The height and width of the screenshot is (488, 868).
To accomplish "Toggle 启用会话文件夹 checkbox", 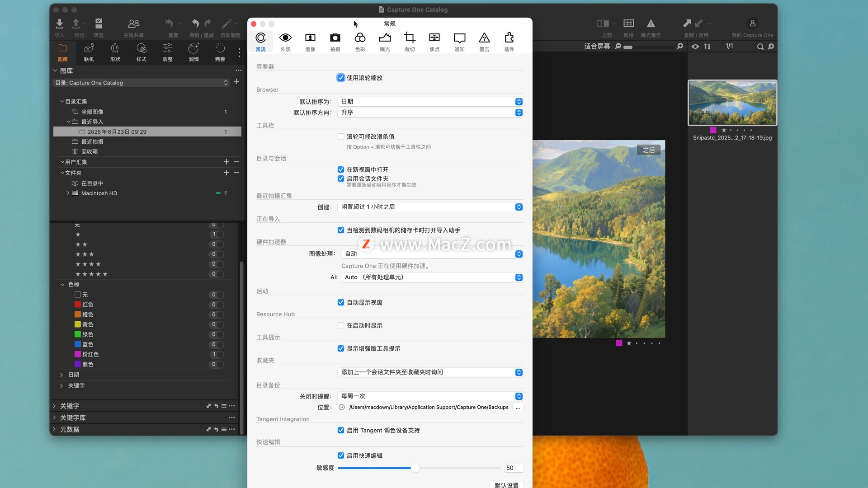I will tap(341, 178).
